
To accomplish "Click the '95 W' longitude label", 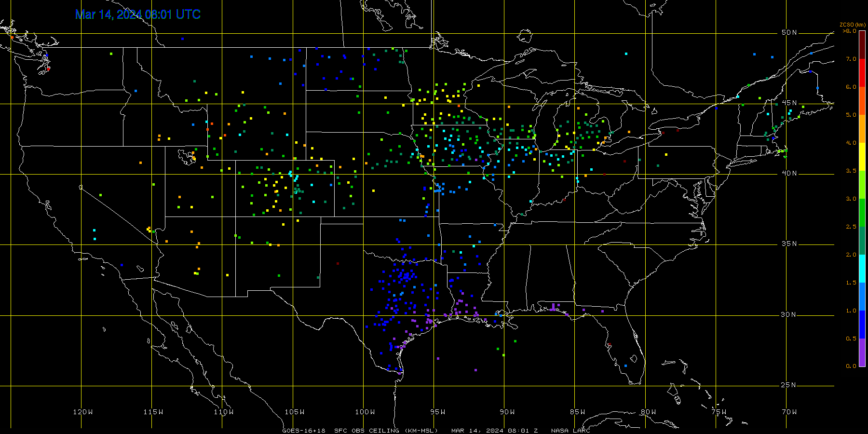I will pos(437,412).
